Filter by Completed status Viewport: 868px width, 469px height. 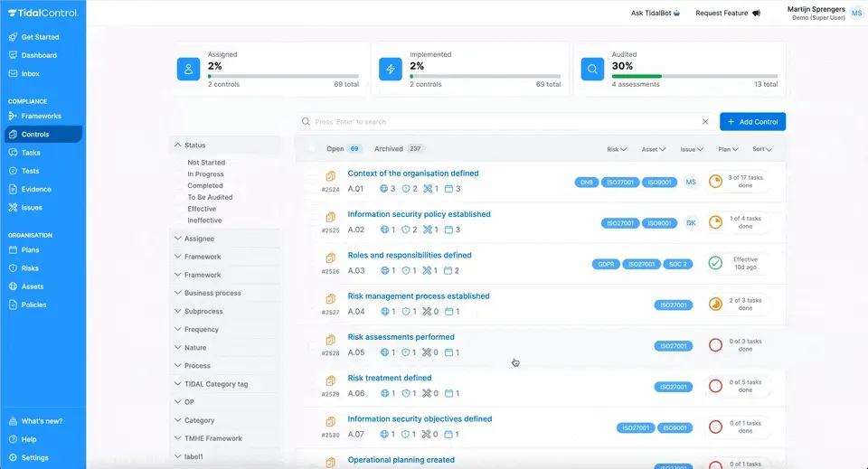click(205, 186)
